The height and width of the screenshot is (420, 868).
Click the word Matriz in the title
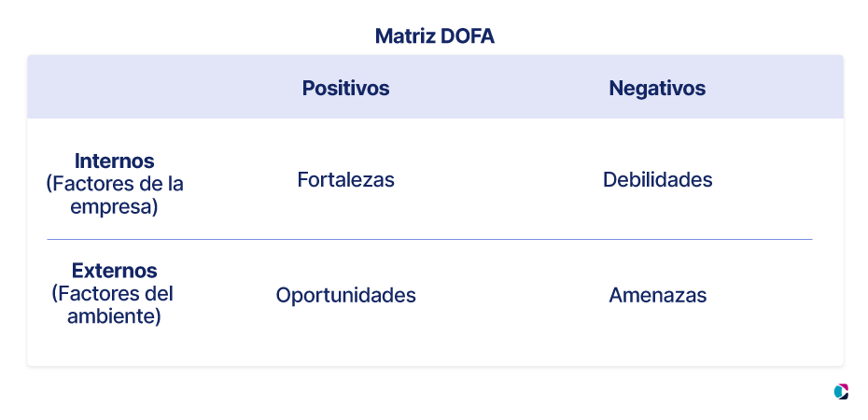(x=405, y=36)
